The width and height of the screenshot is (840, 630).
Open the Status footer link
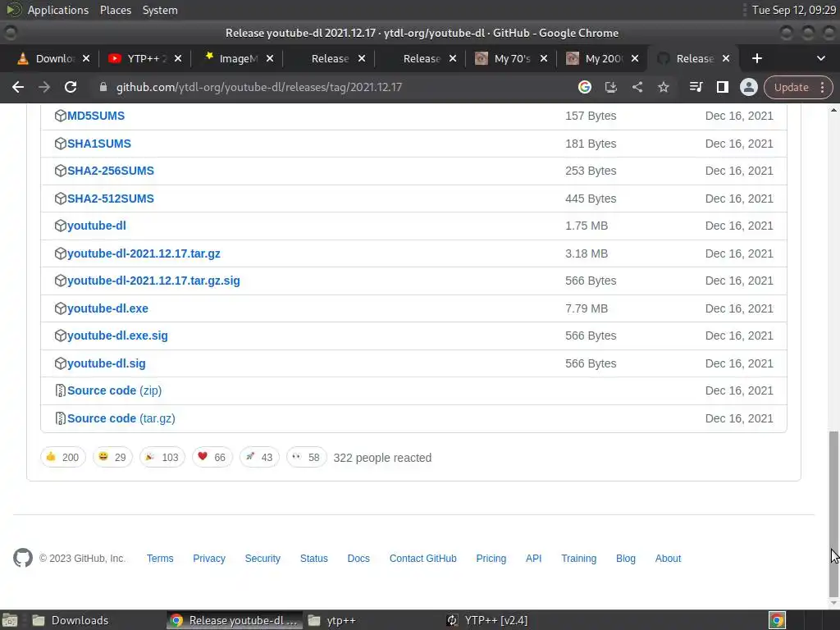(314, 558)
